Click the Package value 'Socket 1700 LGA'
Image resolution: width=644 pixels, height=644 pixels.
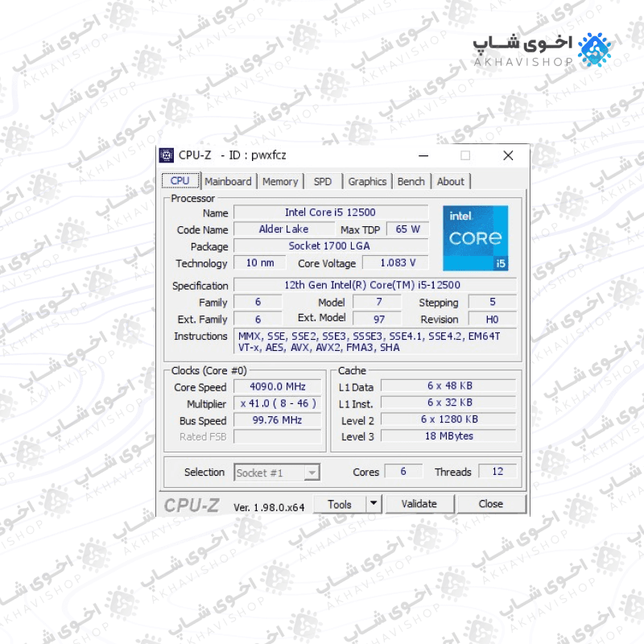point(331,246)
